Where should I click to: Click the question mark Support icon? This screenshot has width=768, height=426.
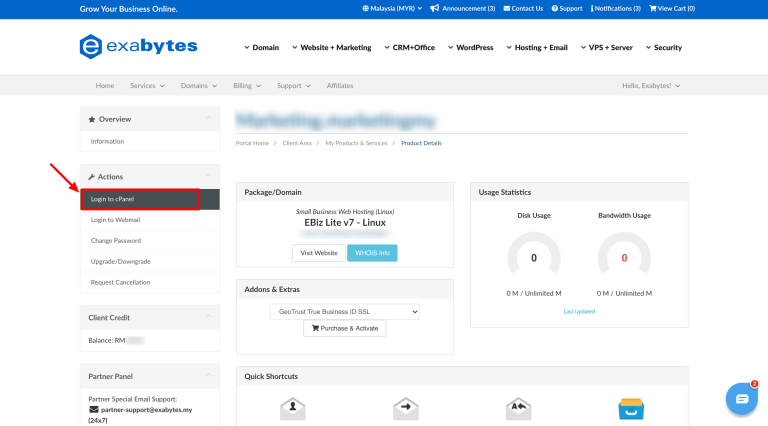coord(554,8)
